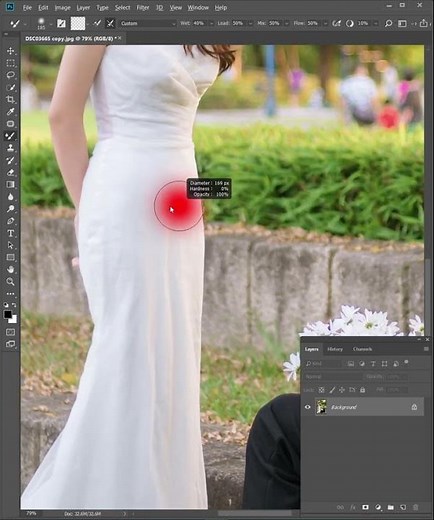Click the Background layer thumbnail
434x520 pixels.
click(x=322, y=407)
